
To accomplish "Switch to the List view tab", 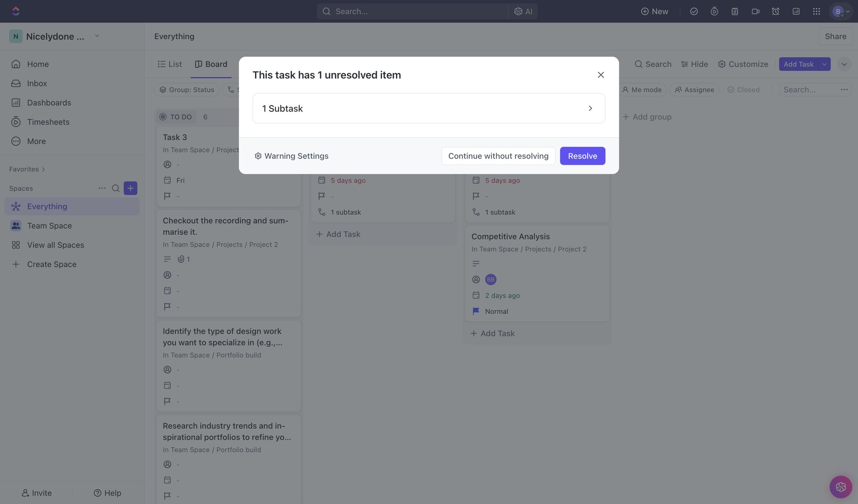I will click(x=169, y=64).
